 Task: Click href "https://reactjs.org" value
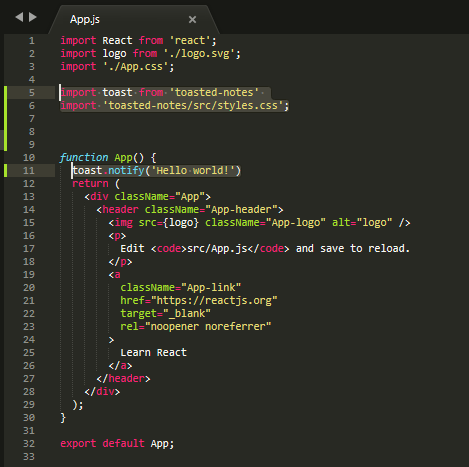point(214,301)
